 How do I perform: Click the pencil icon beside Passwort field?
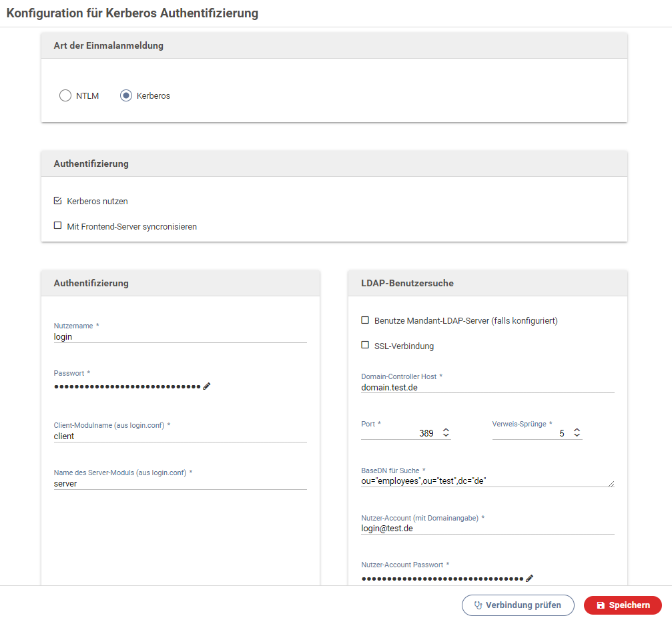[x=207, y=386]
